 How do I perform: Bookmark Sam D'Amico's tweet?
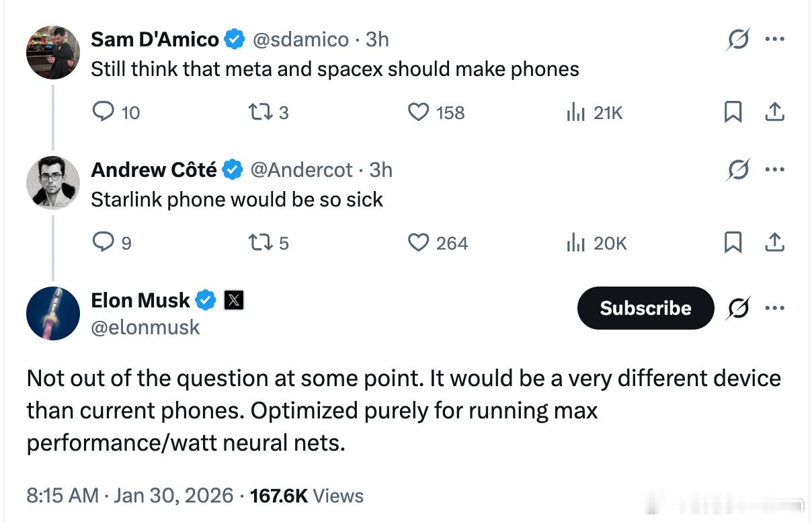pyautogui.click(x=733, y=112)
